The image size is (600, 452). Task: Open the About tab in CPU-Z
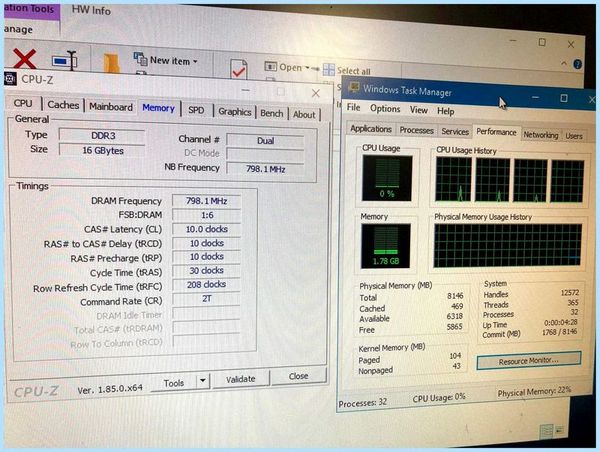click(x=304, y=115)
